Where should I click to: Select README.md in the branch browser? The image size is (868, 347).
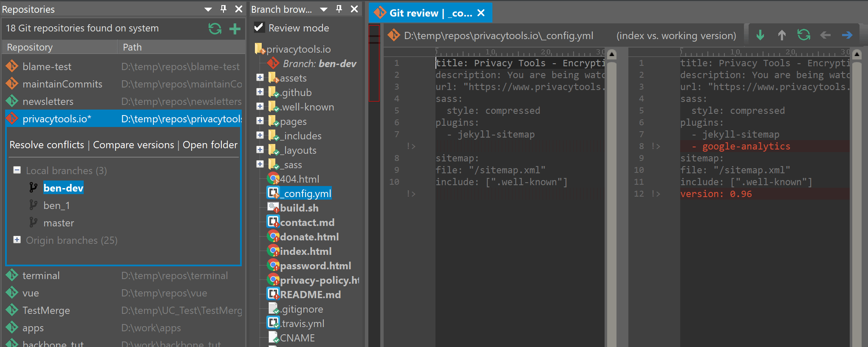310,295
